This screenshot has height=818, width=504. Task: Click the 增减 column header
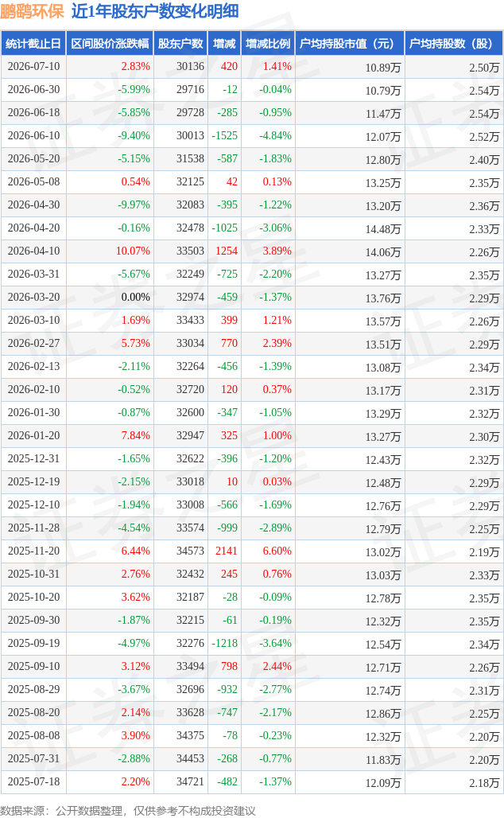(x=224, y=44)
